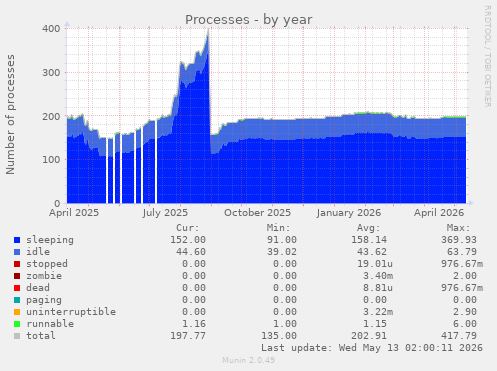Click the stopped legend color swatch

(x=17, y=264)
